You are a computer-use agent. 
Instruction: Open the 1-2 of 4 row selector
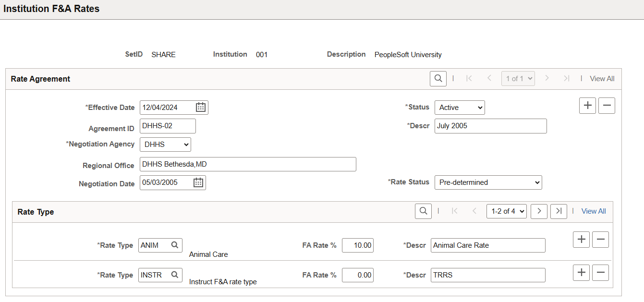point(506,211)
